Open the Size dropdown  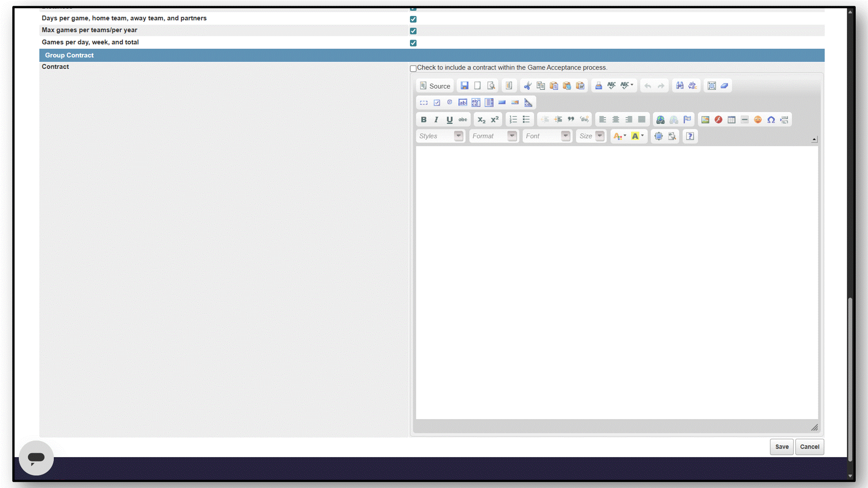(x=591, y=136)
